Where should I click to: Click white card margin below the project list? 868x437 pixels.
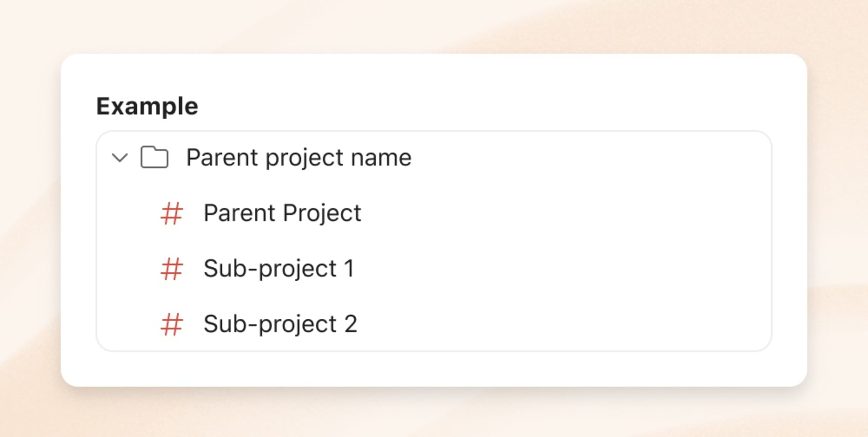click(x=434, y=369)
